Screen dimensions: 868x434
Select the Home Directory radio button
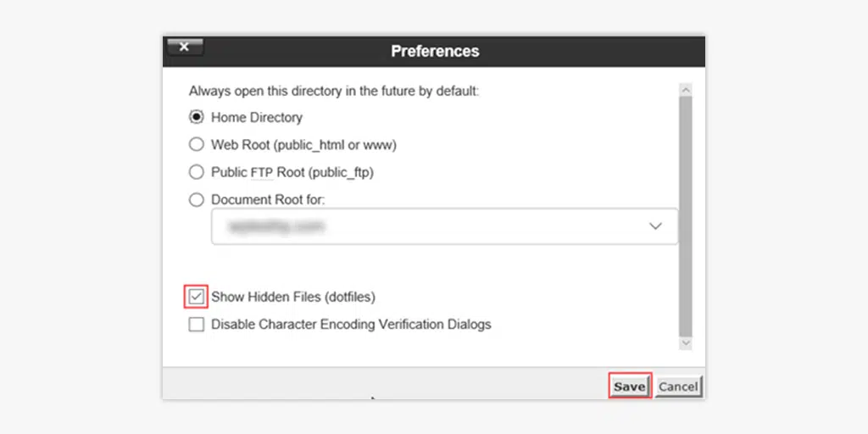197,117
